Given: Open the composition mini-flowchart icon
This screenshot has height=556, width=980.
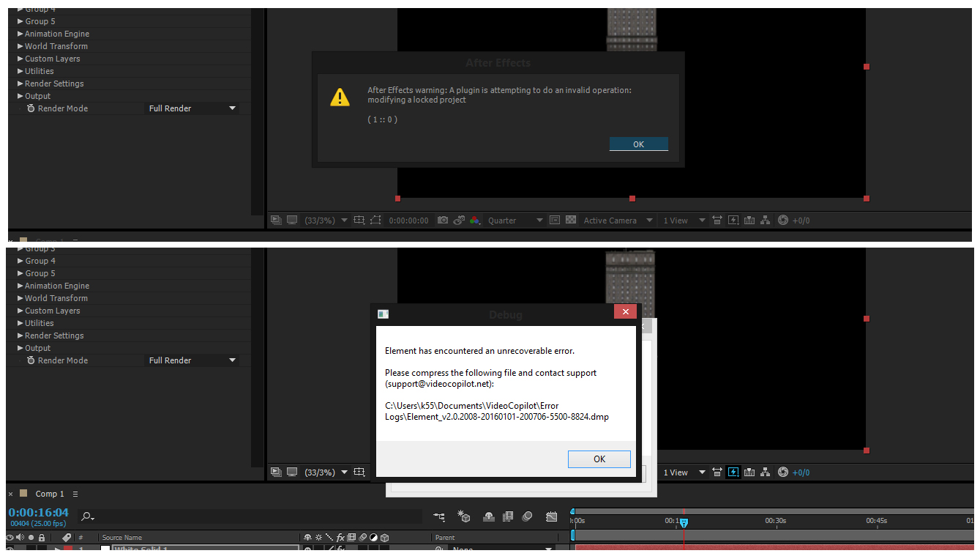Looking at the screenshot, I should 439,516.
